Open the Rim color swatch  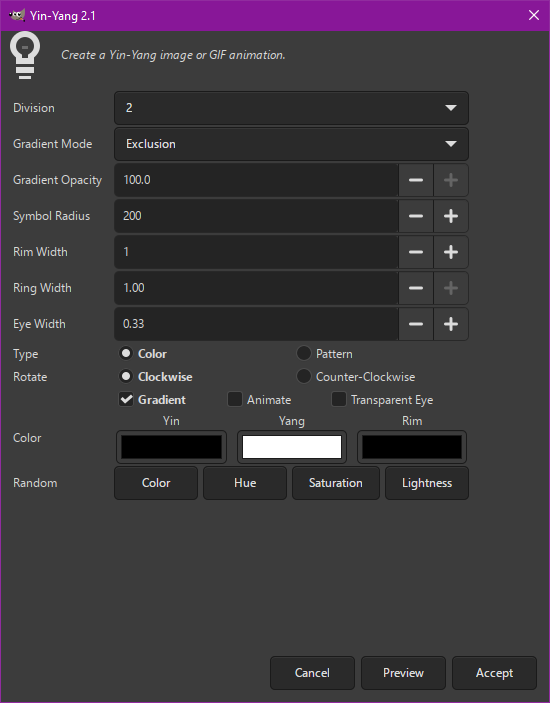(x=412, y=447)
